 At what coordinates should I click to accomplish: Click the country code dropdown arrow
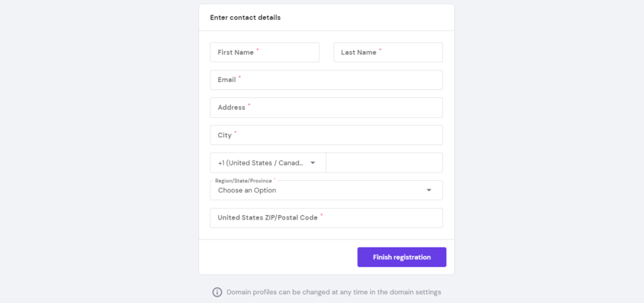[x=313, y=163]
